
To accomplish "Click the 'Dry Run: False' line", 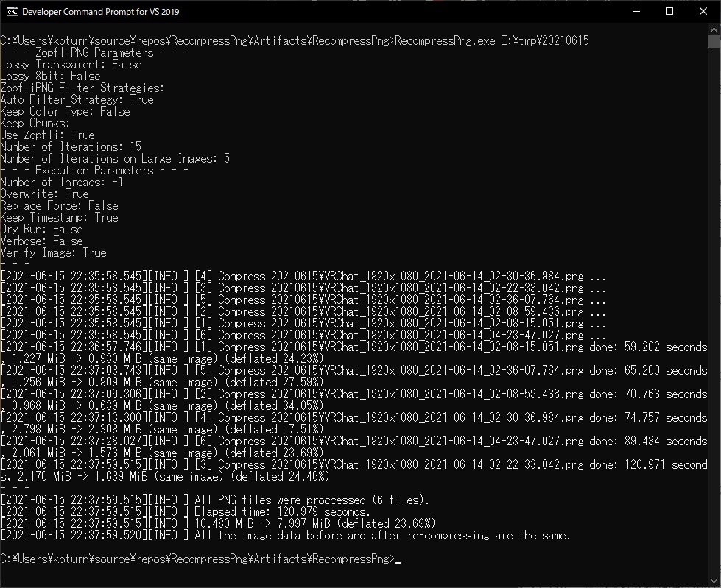I will coord(41,229).
